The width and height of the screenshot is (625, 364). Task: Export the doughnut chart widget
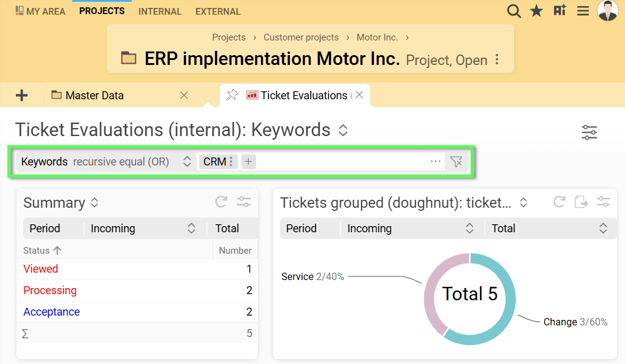(581, 202)
